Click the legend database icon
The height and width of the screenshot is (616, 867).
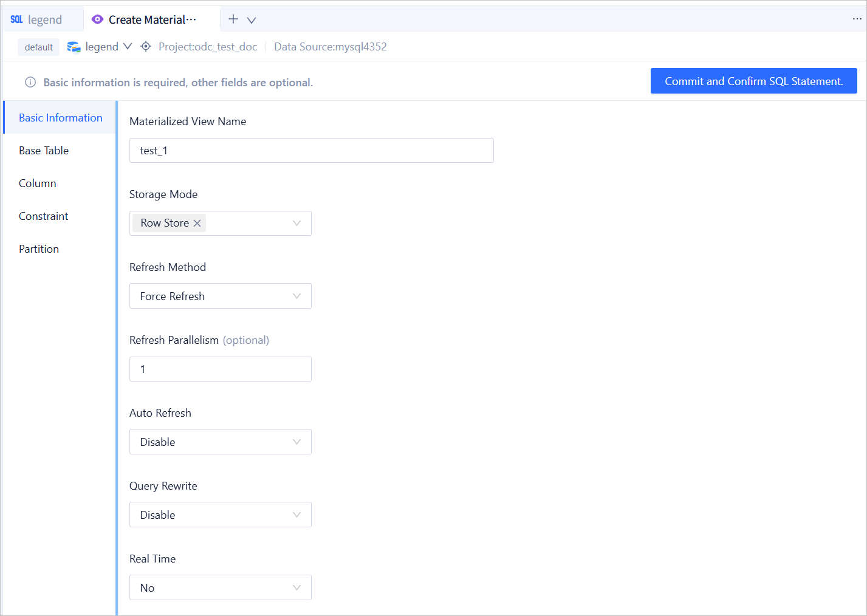[x=74, y=47]
